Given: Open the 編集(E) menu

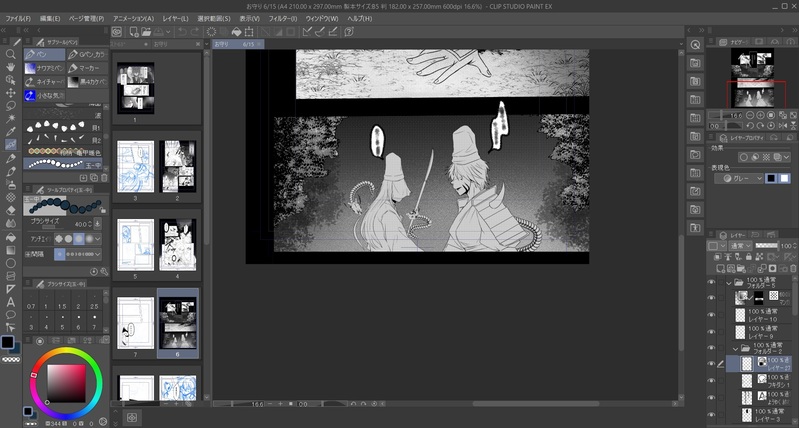Looking at the screenshot, I should click(50, 18).
